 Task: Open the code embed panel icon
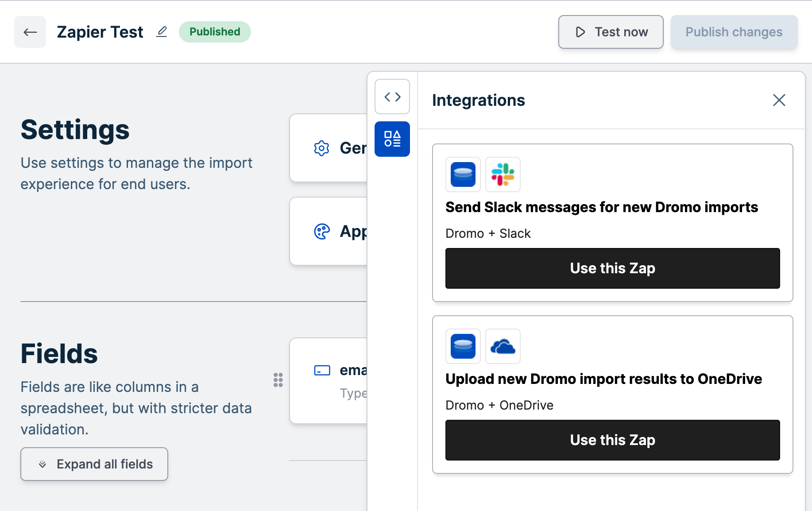[x=392, y=97]
